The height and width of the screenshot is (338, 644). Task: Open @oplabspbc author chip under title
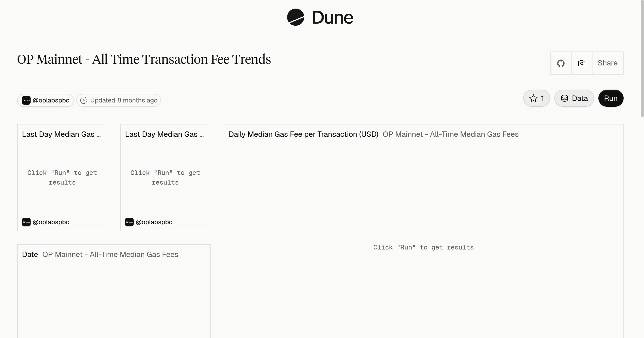[46, 100]
